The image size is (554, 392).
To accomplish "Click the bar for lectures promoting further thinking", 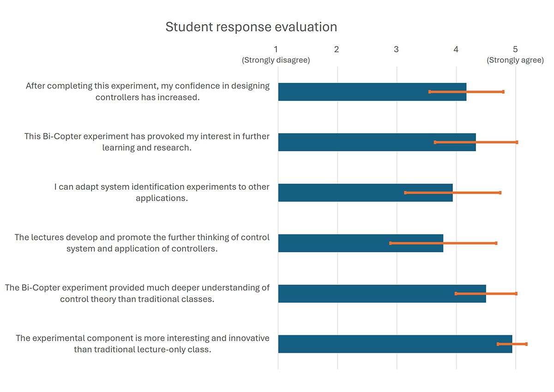I will coord(332,243).
